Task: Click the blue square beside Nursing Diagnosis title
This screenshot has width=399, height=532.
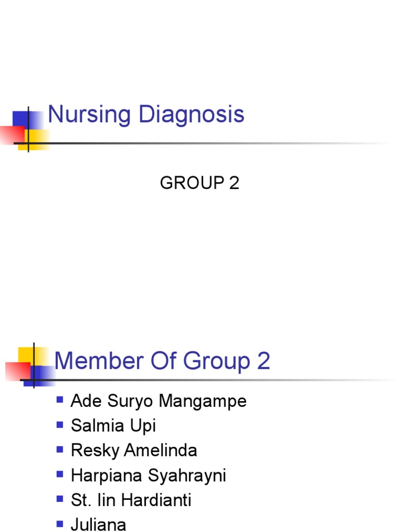Action: (21, 118)
